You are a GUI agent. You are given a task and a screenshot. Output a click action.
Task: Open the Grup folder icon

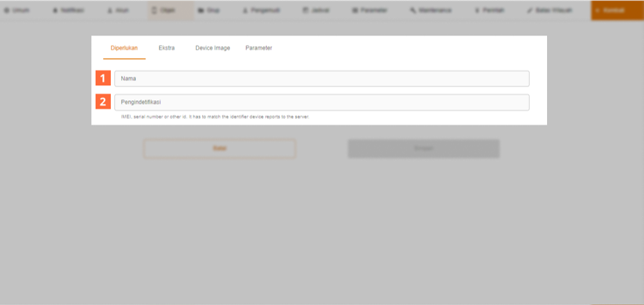(200, 11)
